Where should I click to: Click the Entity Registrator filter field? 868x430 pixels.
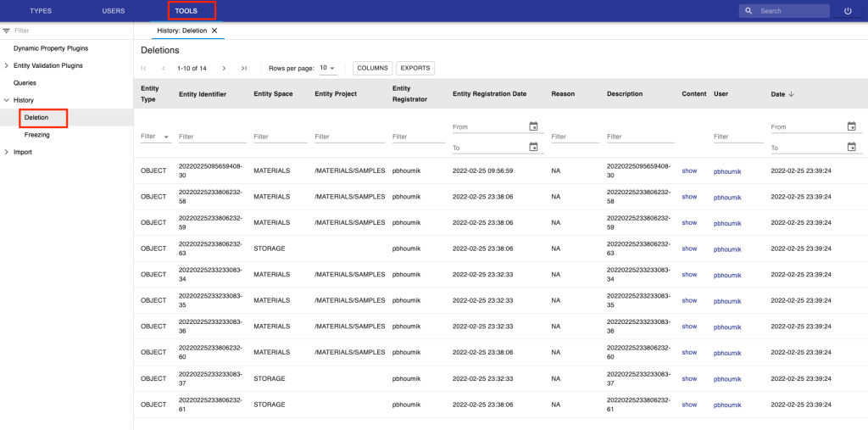(x=419, y=137)
